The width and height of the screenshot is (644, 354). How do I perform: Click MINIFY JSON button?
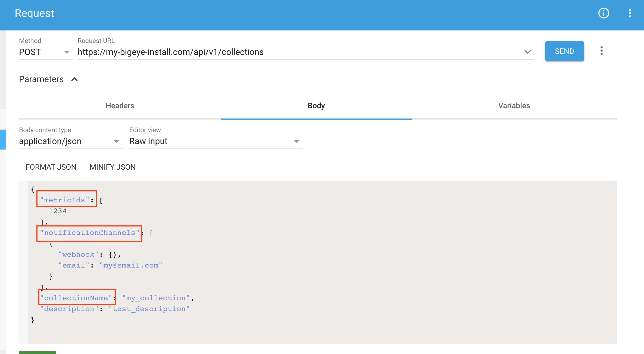coord(112,167)
